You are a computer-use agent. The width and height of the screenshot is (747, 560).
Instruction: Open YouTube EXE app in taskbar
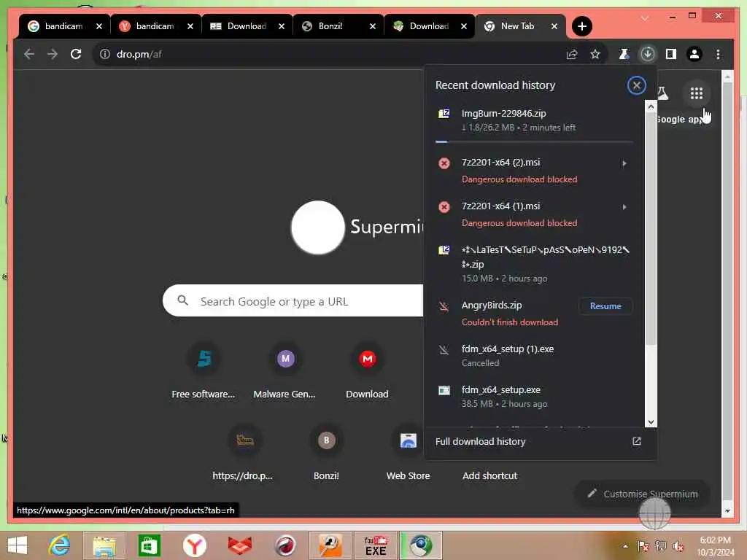(x=376, y=545)
